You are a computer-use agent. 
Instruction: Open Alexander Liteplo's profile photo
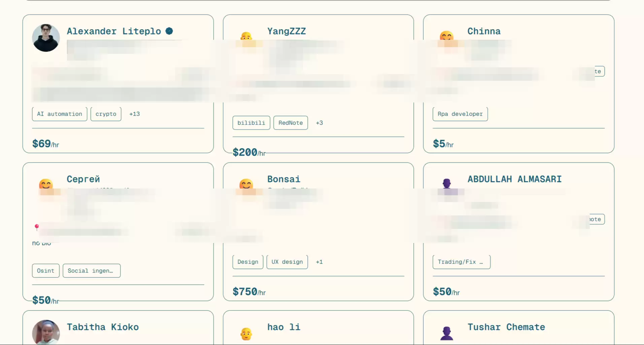[46, 38]
